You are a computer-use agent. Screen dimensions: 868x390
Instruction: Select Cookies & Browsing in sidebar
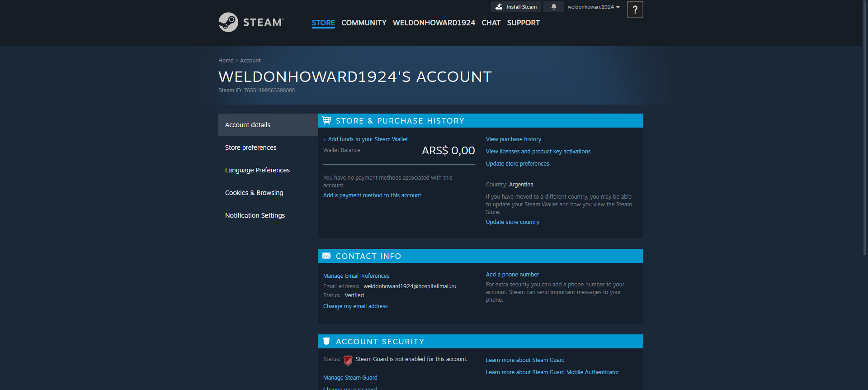click(x=268, y=193)
